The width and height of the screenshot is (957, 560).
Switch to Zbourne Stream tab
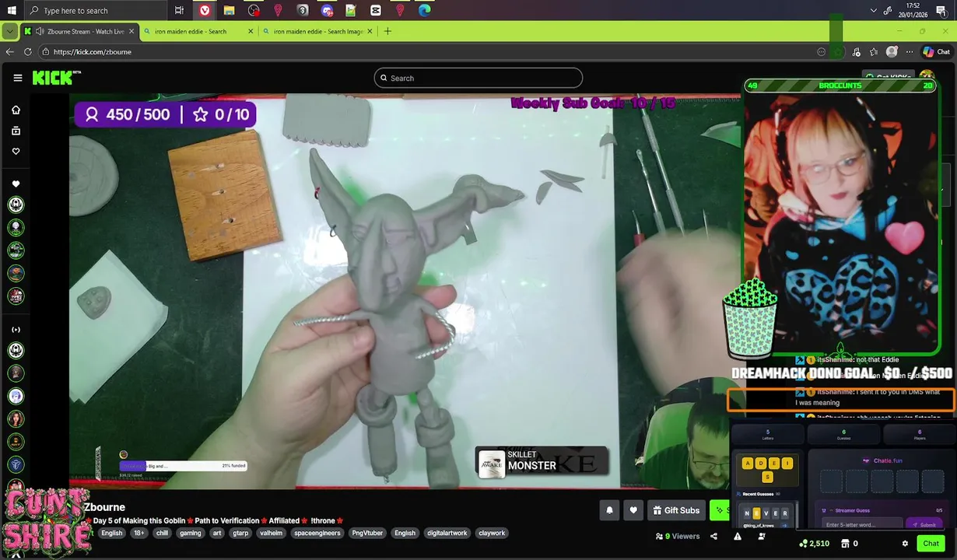[x=80, y=31]
